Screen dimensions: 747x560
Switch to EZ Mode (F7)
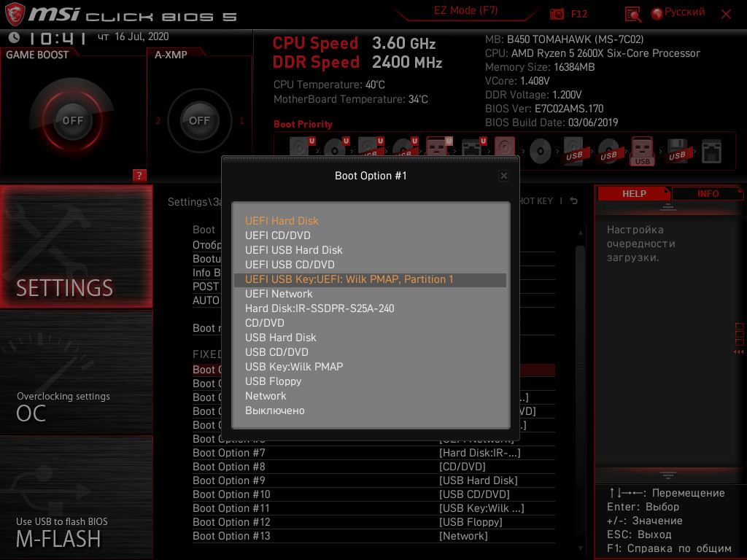tap(466, 10)
